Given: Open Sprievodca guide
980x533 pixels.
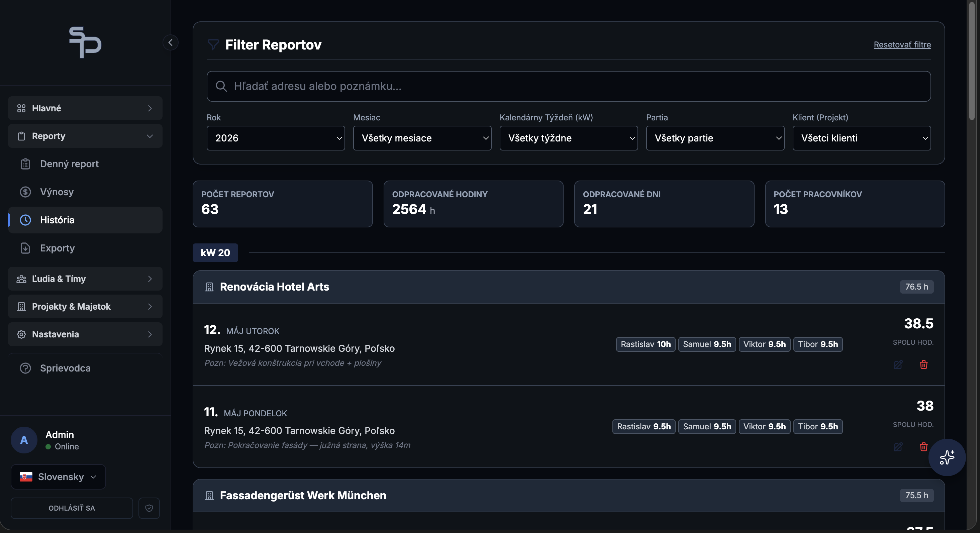Looking at the screenshot, I should coord(85,368).
